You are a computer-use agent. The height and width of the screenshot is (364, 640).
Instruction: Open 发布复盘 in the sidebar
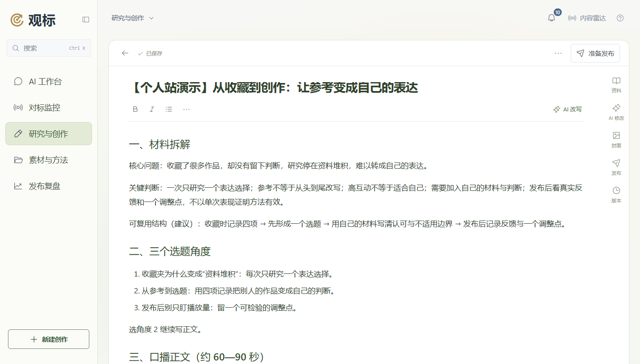coord(48,186)
